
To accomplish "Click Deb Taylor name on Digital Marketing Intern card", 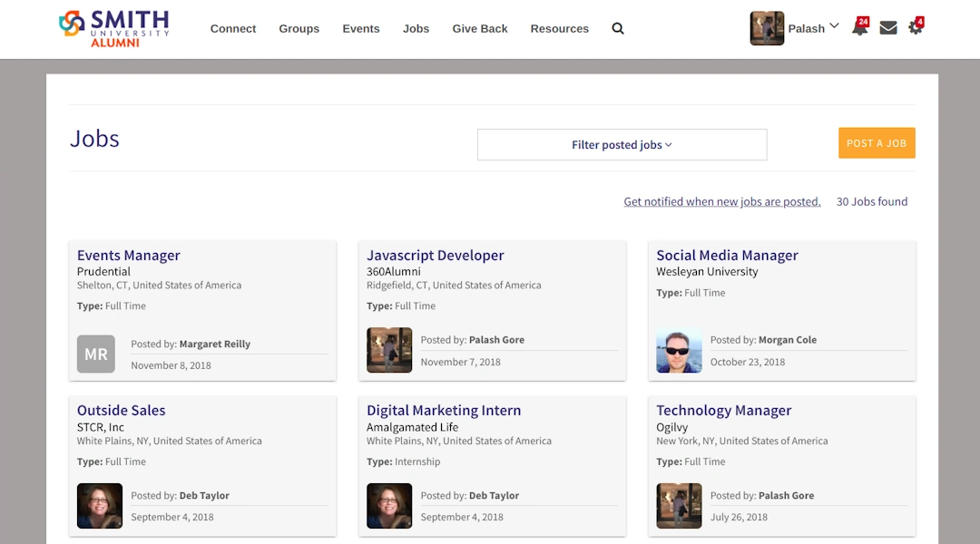I will pyautogui.click(x=494, y=495).
